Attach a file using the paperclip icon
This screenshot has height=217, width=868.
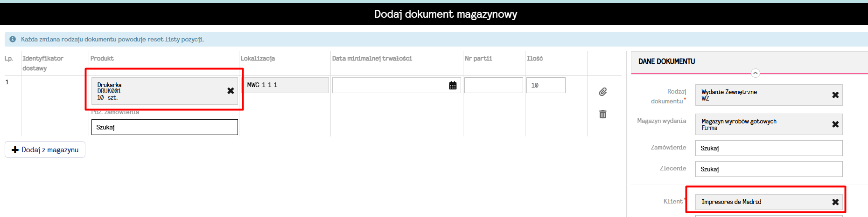(x=603, y=92)
